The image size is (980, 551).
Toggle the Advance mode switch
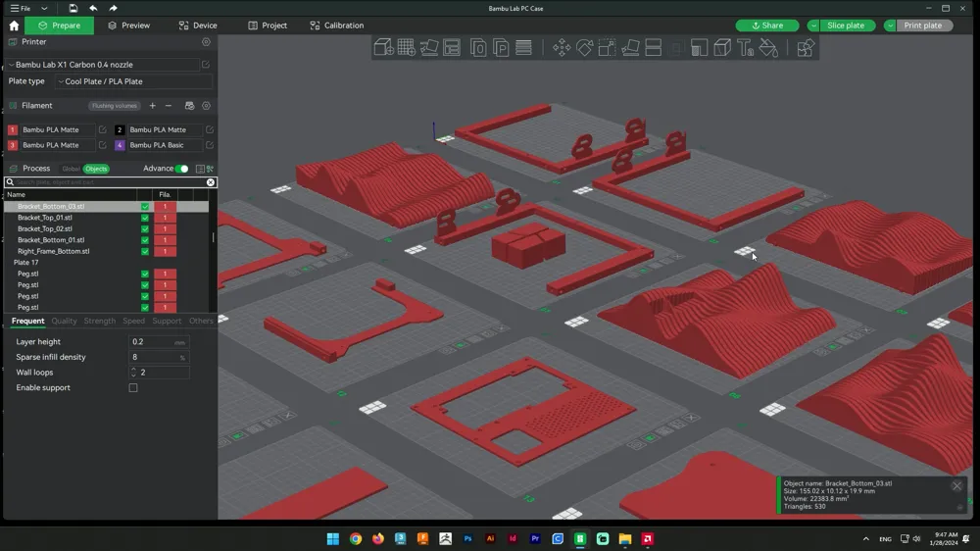[x=182, y=169]
